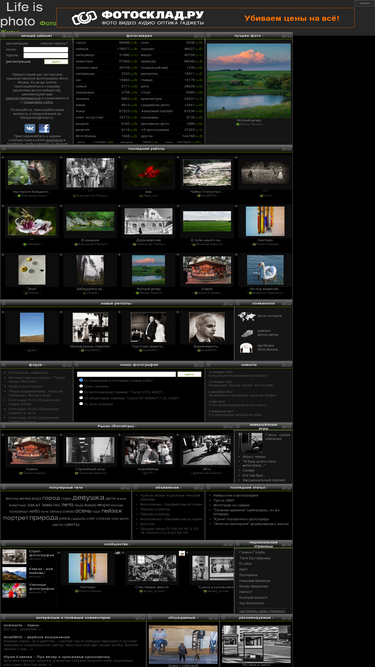Screen dimensions: 375x667
Task: Open KonradKarlovich personal page
Action: click(x=254, y=597)
